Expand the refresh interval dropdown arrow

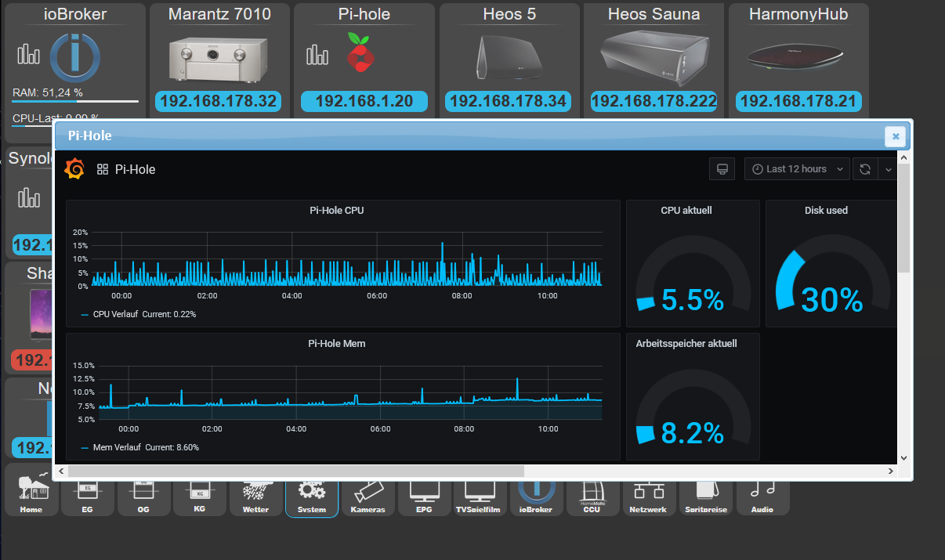click(x=889, y=169)
